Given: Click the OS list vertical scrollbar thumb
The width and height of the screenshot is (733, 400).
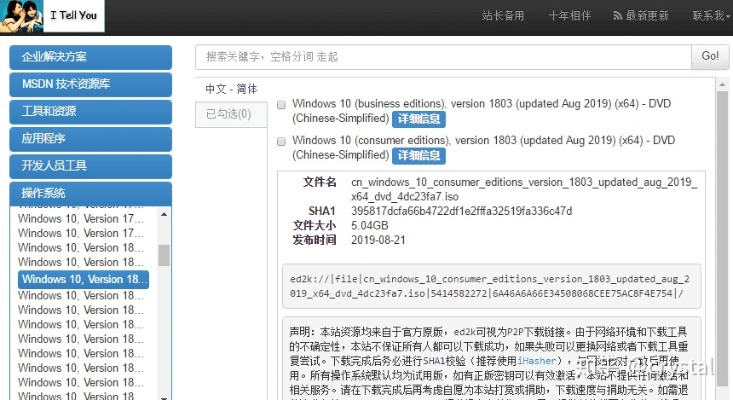Looking at the screenshot, I should tap(163, 254).
